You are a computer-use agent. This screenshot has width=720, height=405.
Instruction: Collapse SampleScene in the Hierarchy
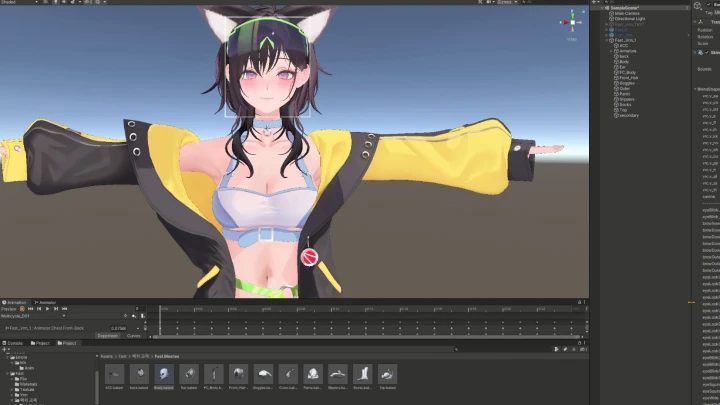click(602, 8)
